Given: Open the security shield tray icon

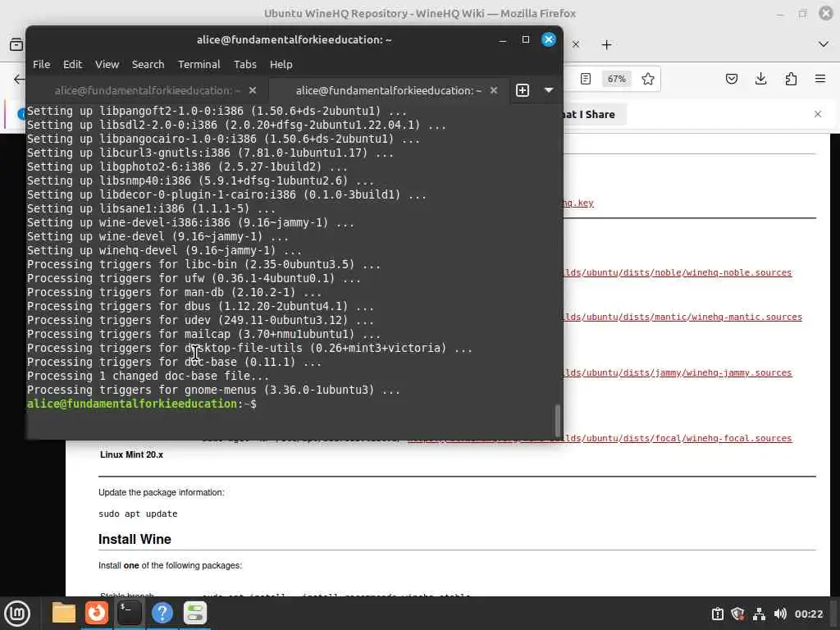Looking at the screenshot, I should (x=737, y=614).
